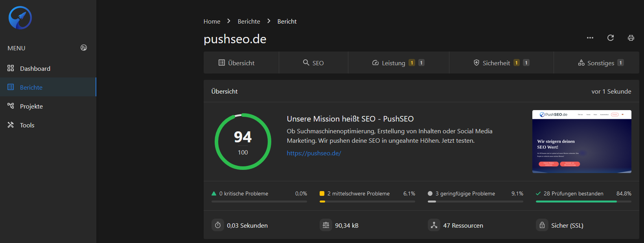Toggle the theme icon next to MENU
The width and height of the screenshot is (644, 243).
pos(84,48)
